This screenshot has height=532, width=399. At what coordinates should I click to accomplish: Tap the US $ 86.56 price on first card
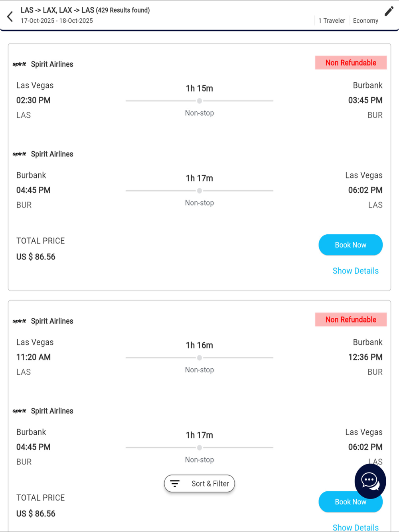tap(36, 257)
